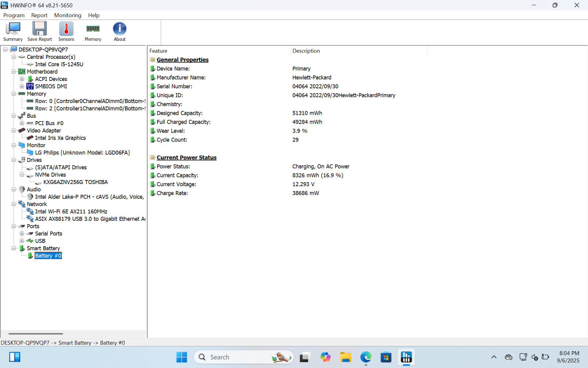Click the Video Adapter card icon
Viewport: 588px width, 368px height.
[x=22, y=131]
